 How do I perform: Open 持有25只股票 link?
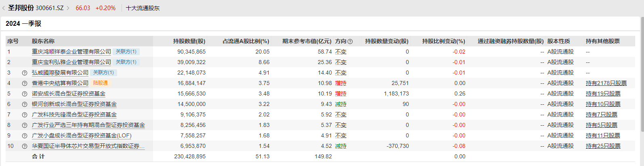click(x=603, y=146)
